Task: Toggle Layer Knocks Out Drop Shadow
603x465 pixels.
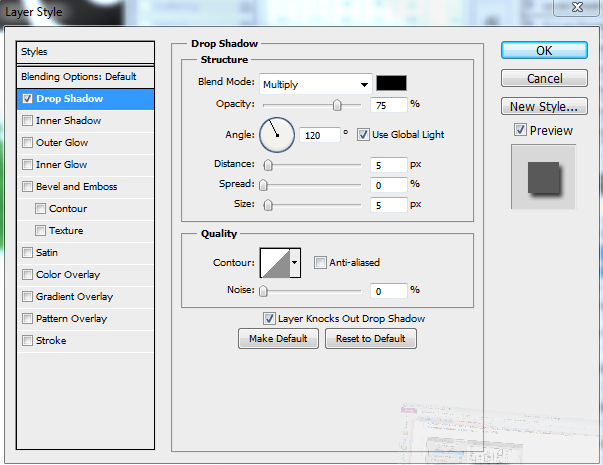Action: tap(269, 319)
